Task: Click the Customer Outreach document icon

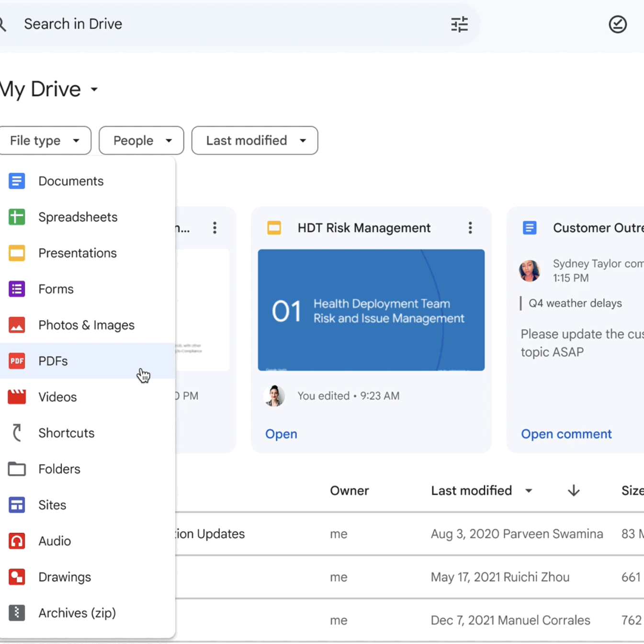Action: click(x=529, y=228)
